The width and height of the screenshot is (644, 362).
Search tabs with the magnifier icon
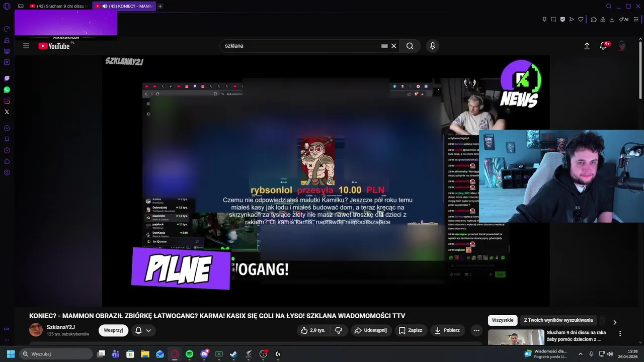[609, 6]
